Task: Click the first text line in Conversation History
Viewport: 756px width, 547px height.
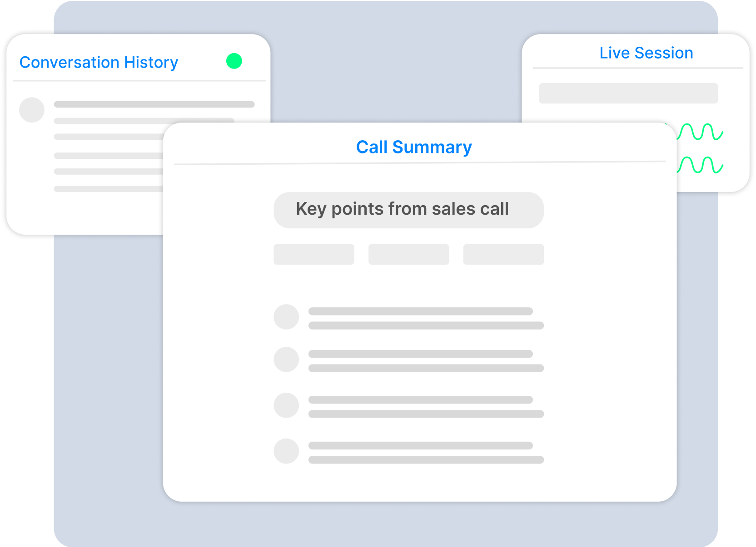Action: [x=154, y=104]
